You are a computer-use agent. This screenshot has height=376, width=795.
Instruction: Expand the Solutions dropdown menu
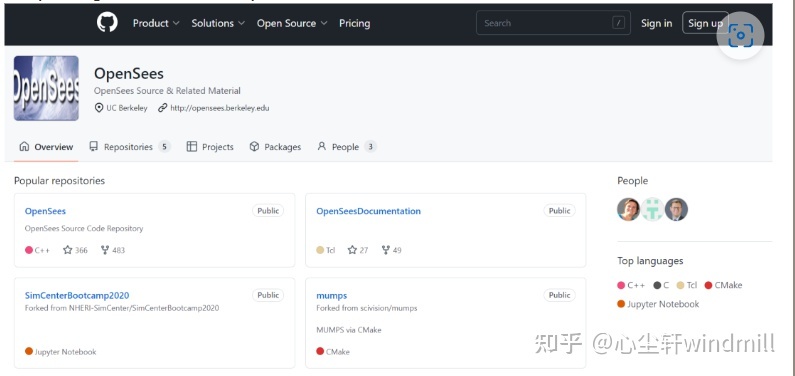pyautogui.click(x=218, y=23)
